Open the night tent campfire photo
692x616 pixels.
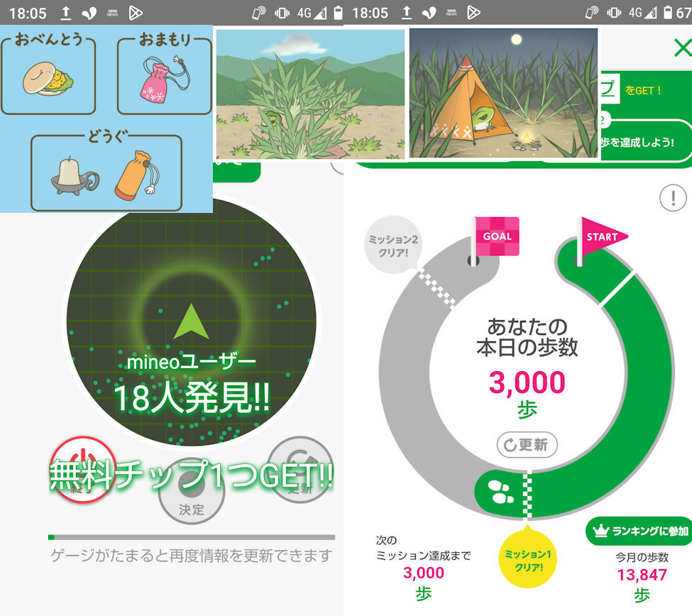click(503, 93)
